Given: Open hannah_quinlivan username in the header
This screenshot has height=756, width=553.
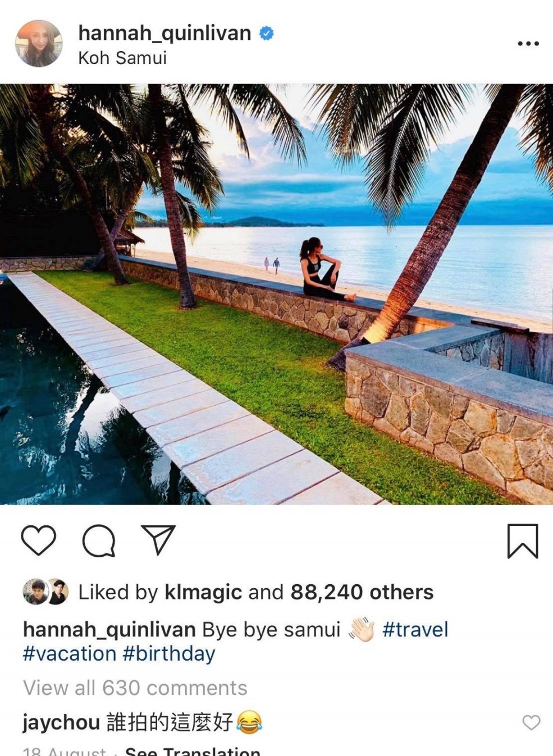Looking at the screenshot, I should click(x=164, y=33).
